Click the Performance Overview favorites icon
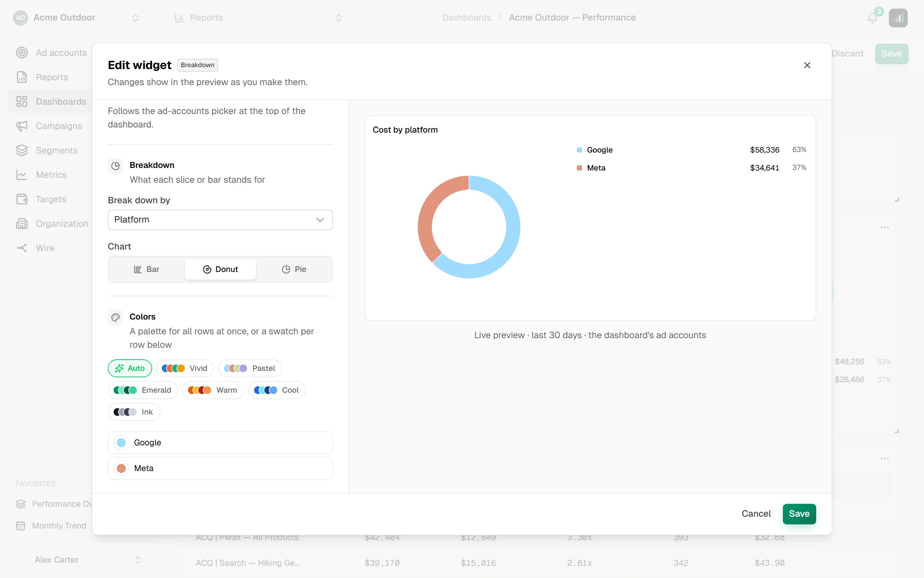This screenshot has height=578, width=924. pos(21,504)
